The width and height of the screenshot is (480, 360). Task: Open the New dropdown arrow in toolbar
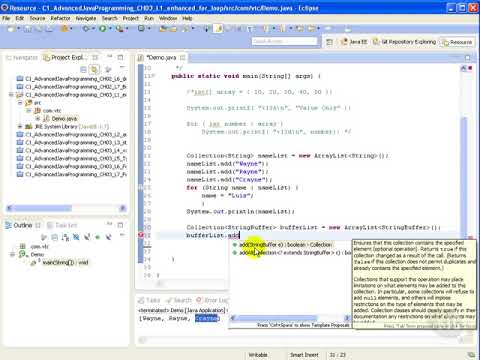pyautogui.click(x=18, y=29)
